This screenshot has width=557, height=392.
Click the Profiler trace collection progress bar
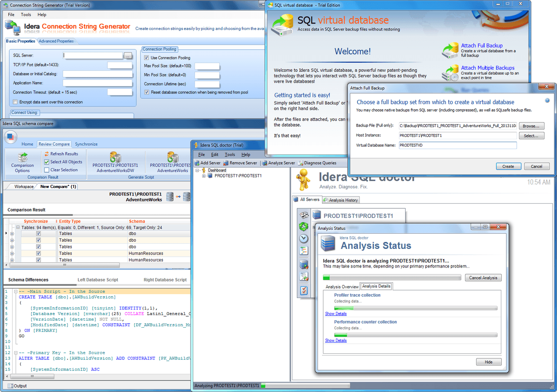[416, 308]
